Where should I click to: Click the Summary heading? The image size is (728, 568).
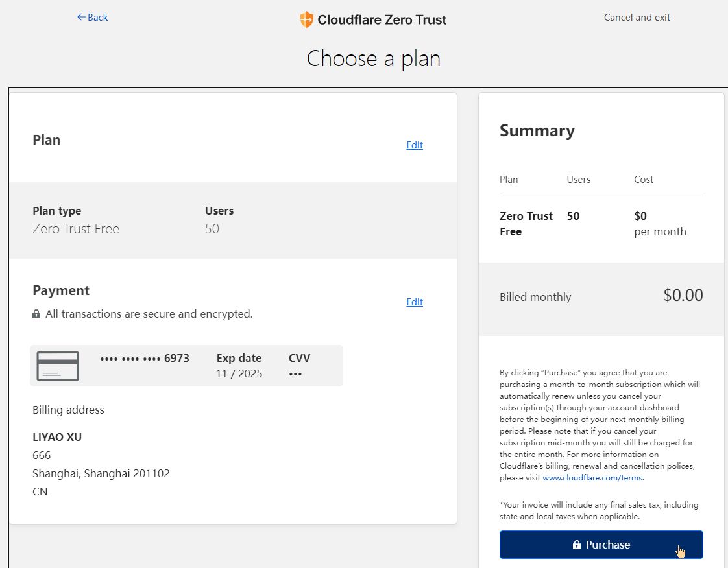coord(537,131)
